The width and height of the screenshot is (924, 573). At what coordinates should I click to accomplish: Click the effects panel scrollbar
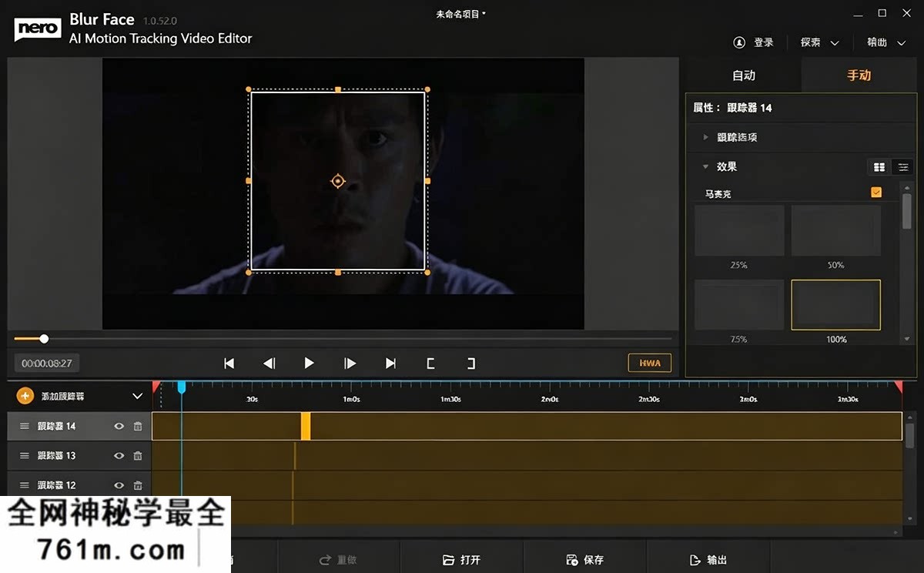(906, 212)
